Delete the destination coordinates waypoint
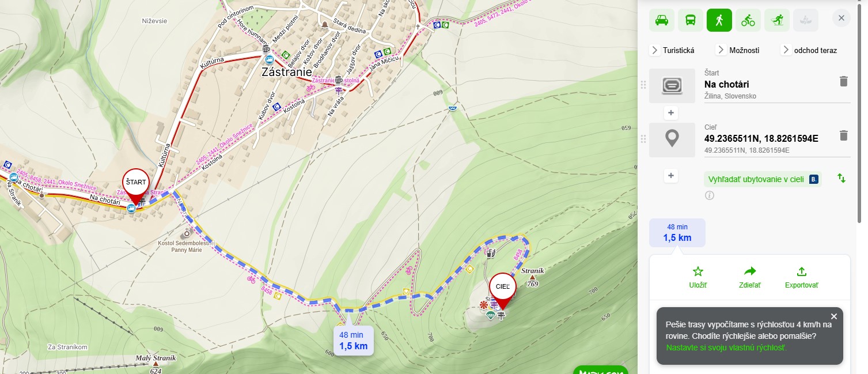This screenshot has height=374, width=868. point(844,135)
